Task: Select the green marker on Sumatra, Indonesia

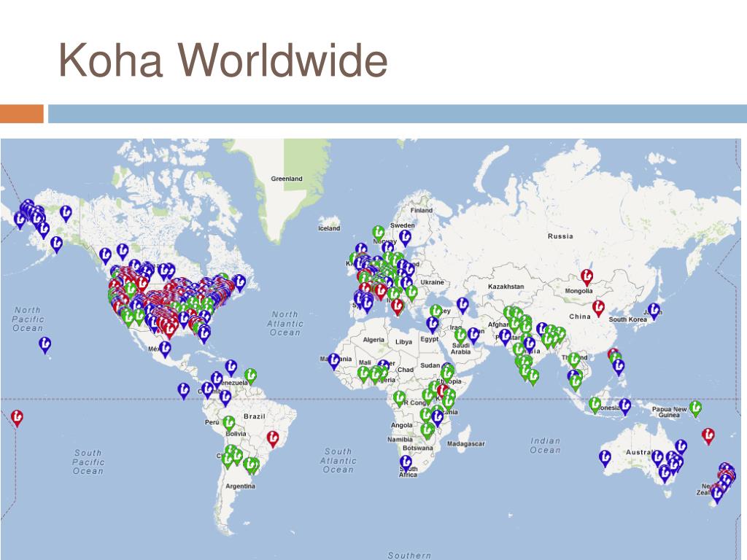Action: tap(595, 405)
